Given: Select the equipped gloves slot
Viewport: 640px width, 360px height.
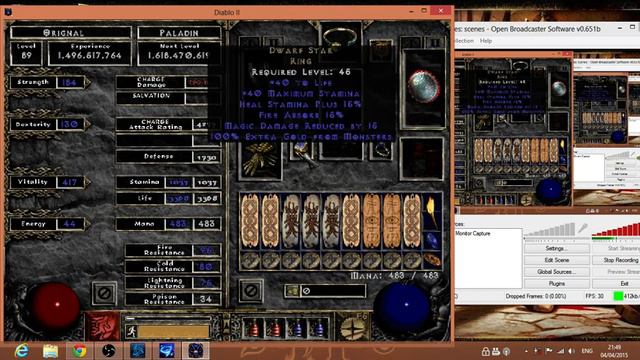Looking at the screenshot, I should (x=260, y=160).
